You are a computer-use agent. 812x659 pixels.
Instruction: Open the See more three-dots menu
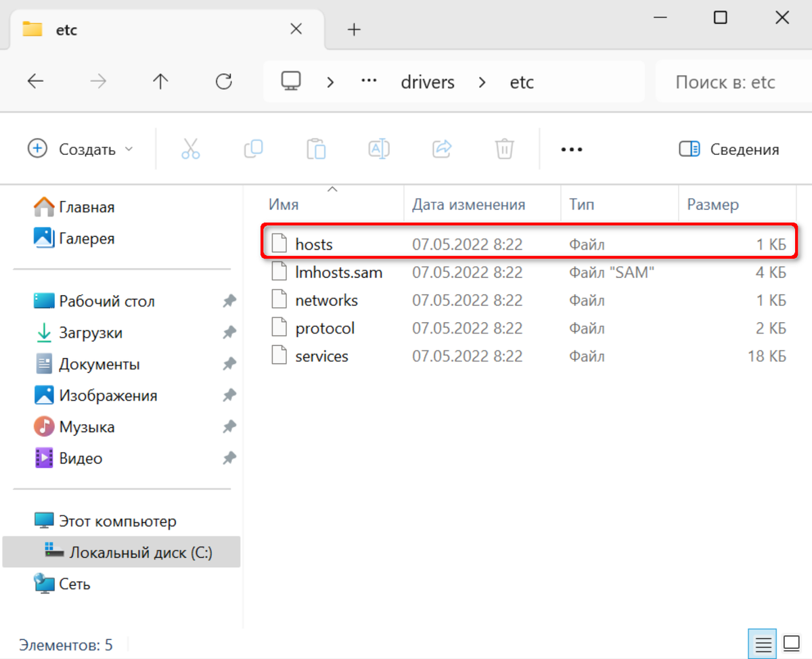(x=572, y=149)
